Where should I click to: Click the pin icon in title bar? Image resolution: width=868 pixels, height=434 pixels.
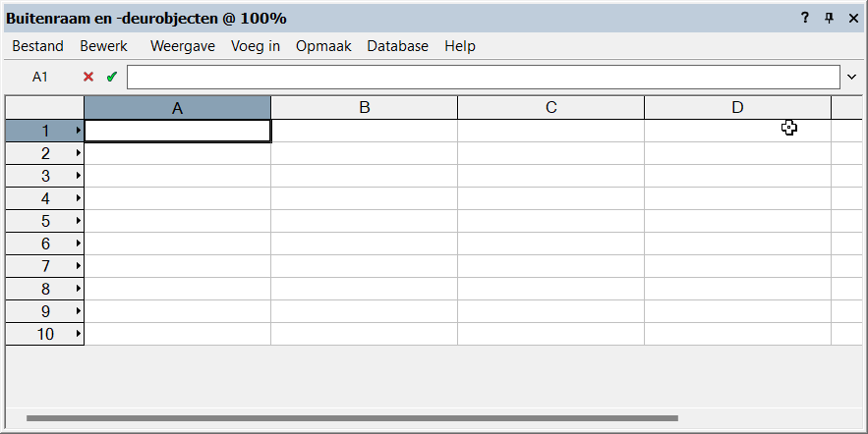point(829,18)
